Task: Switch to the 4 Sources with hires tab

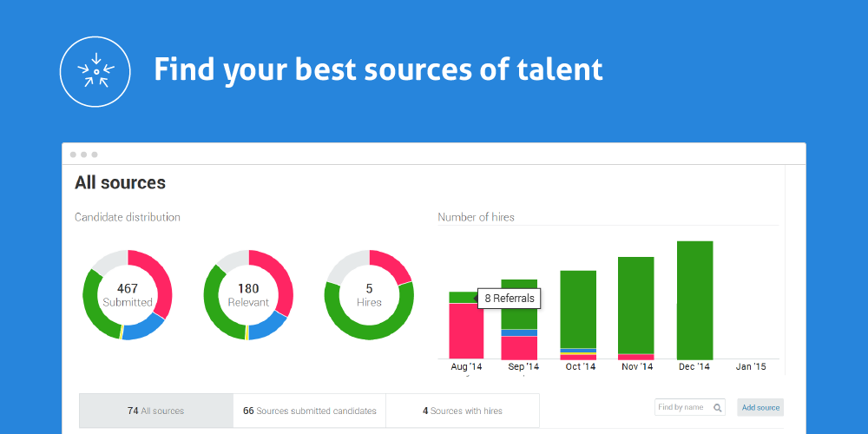Action: point(462,411)
